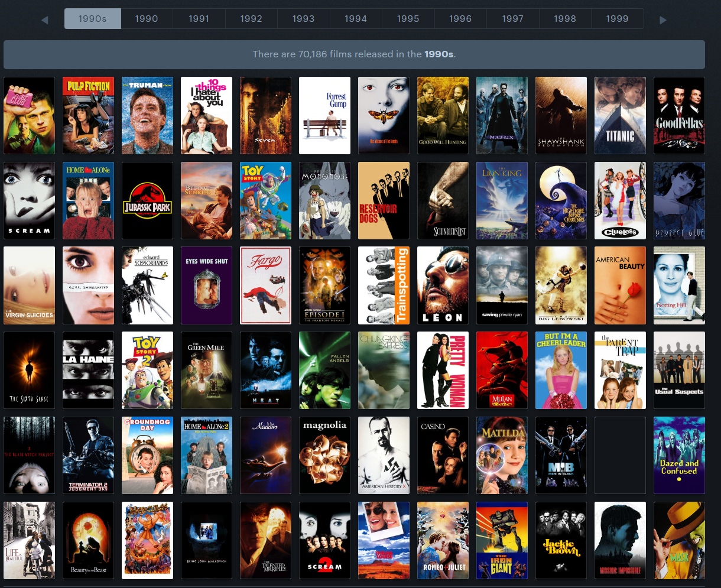
Task: Open the Dazed and Confused poster
Action: coord(680,456)
